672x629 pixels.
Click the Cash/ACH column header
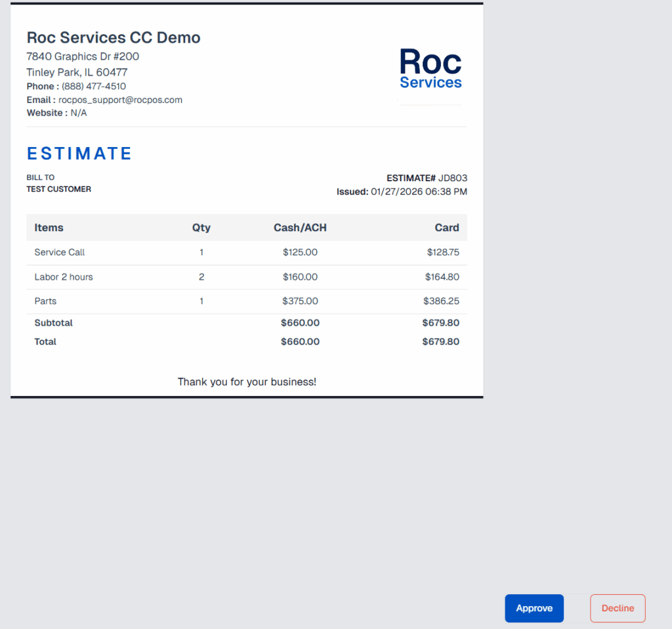tap(300, 228)
